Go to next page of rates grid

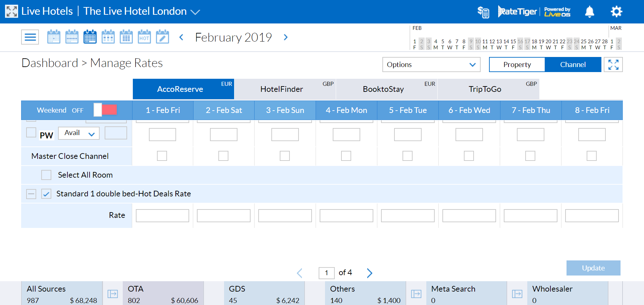pyautogui.click(x=370, y=273)
